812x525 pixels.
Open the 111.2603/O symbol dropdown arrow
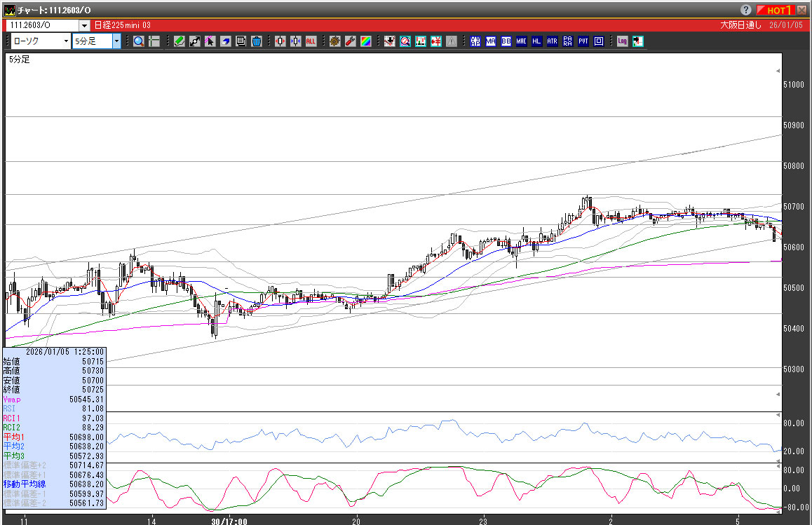(84, 25)
